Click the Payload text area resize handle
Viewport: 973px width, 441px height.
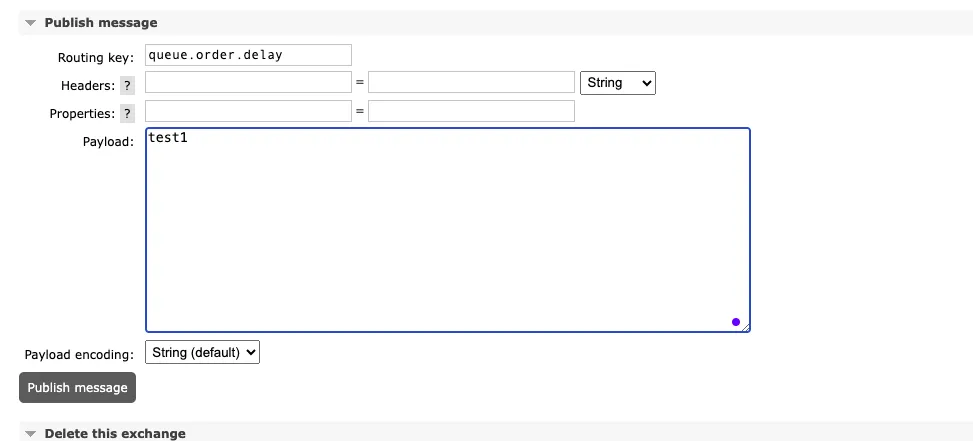pos(745,327)
